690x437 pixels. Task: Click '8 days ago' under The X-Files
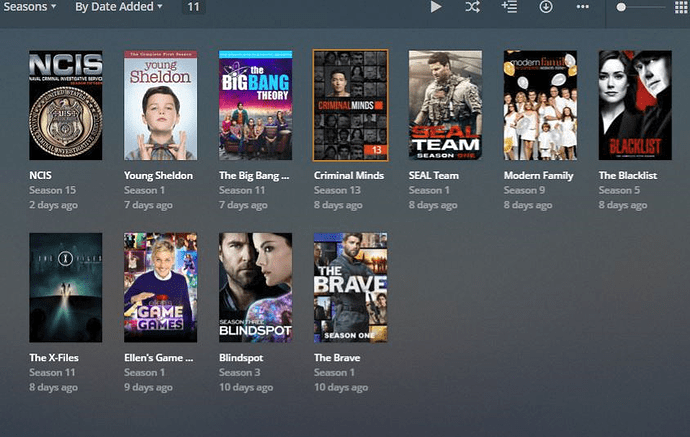point(53,387)
